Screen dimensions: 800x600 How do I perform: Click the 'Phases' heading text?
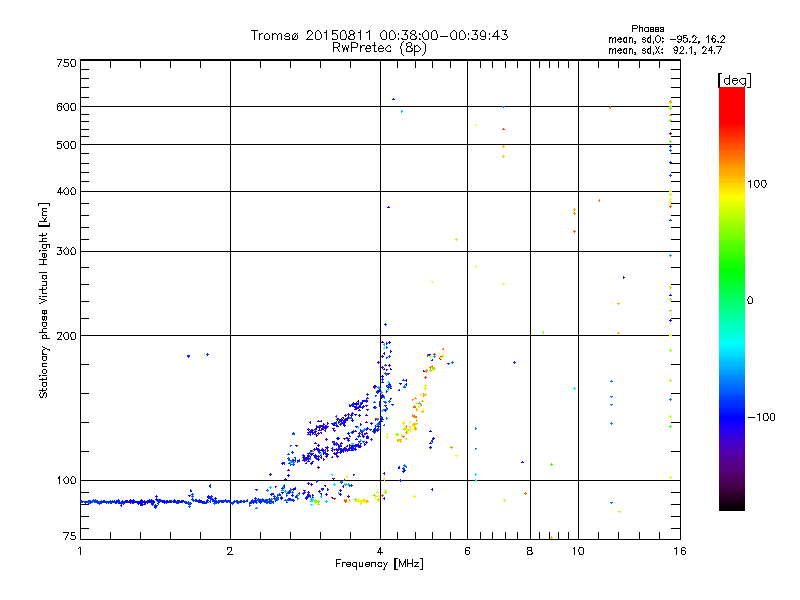click(x=647, y=29)
